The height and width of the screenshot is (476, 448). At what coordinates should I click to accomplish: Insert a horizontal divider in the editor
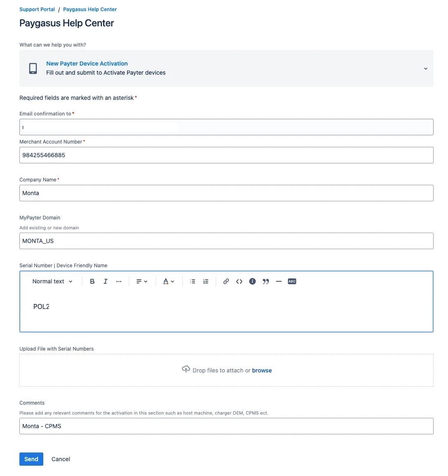coord(279,281)
